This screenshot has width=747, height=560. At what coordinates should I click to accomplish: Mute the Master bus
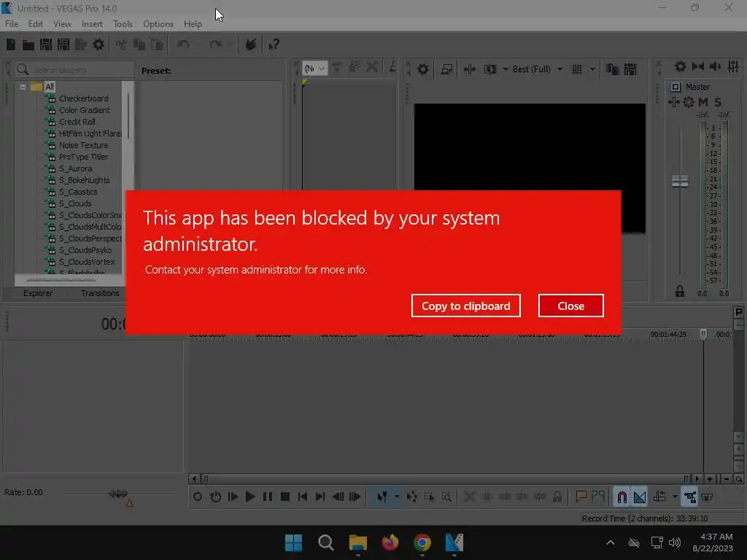click(x=703, y=102)
